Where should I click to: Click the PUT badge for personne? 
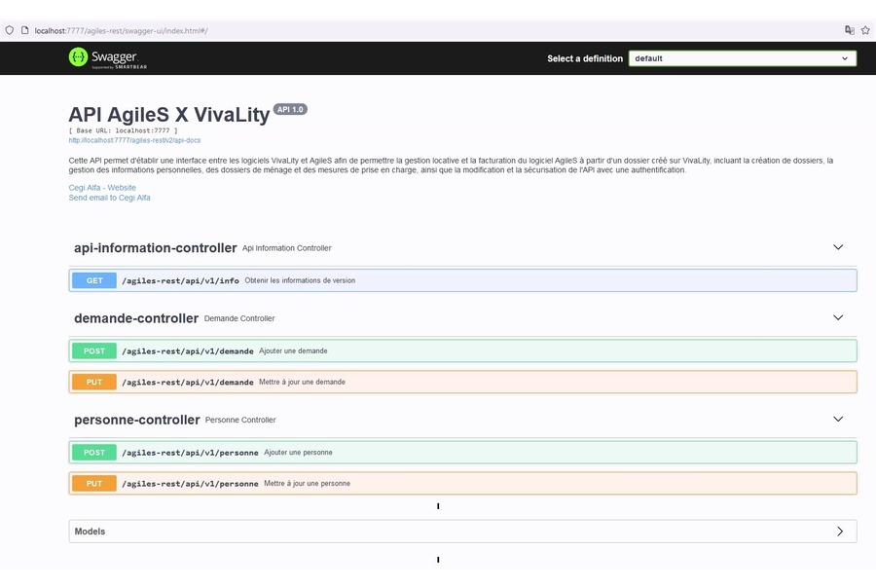tap(94, 484)
